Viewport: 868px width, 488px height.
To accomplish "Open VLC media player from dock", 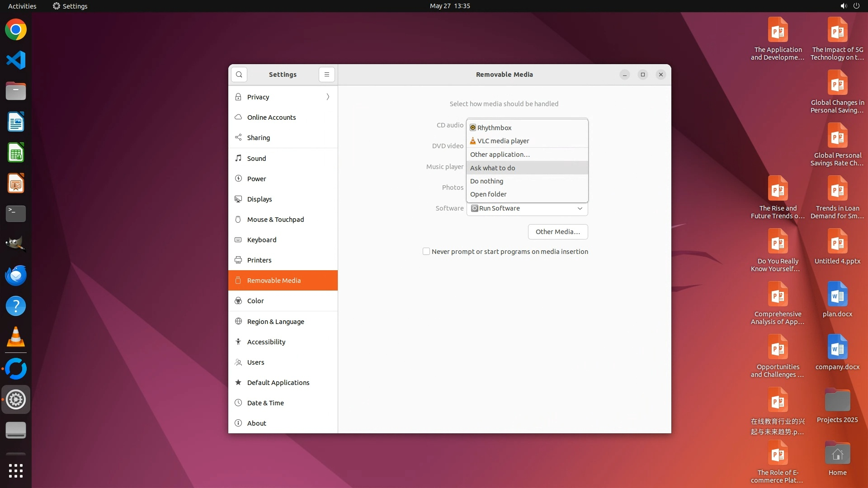I will coord(16,337).
